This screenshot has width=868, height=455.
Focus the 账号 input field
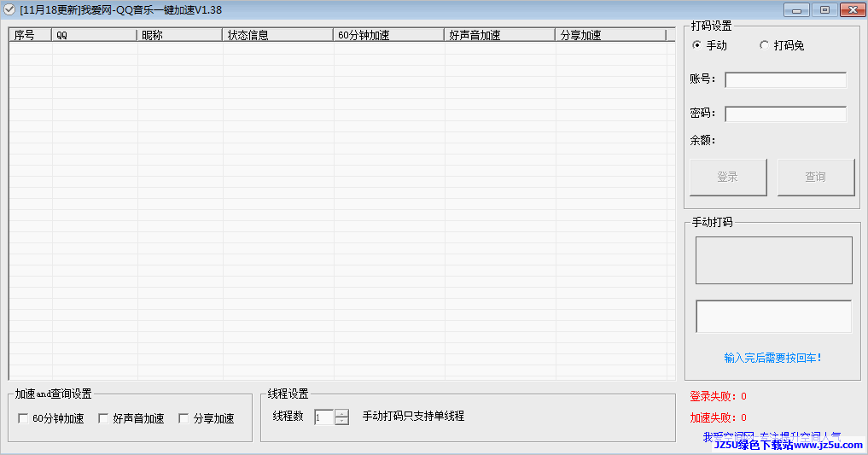785,80
